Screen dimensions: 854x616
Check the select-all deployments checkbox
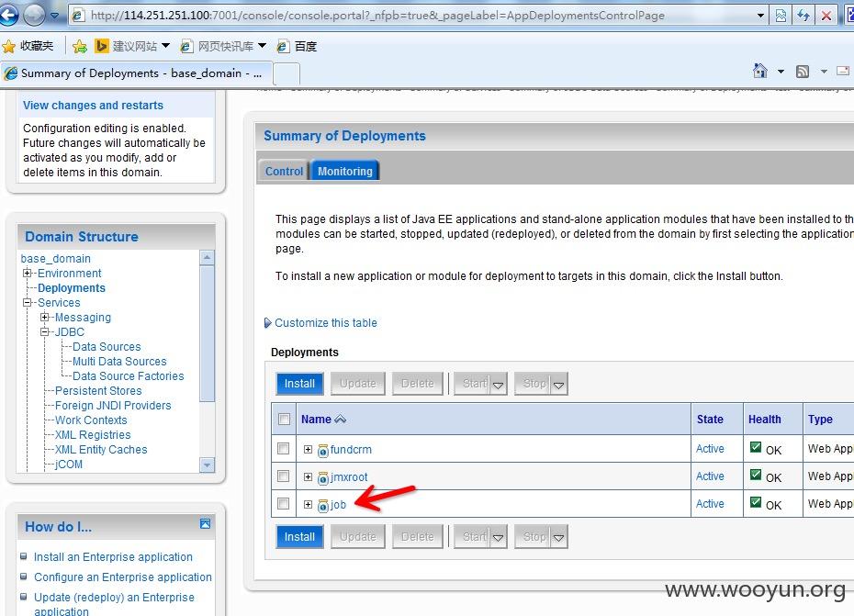point(284,419)
